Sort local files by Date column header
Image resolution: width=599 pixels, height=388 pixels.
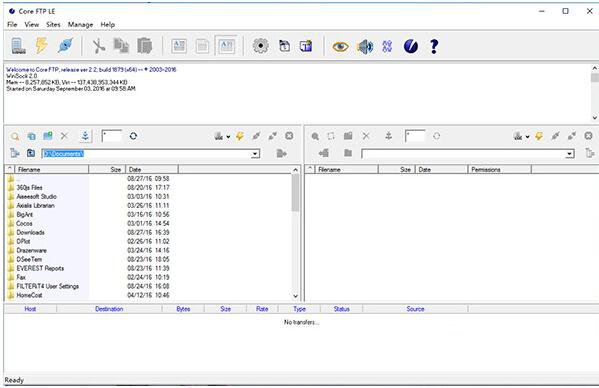click(152, 170)
